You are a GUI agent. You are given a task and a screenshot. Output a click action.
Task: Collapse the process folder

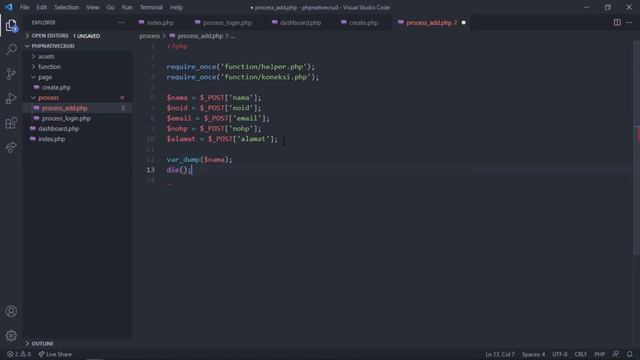tap(48, 98)
